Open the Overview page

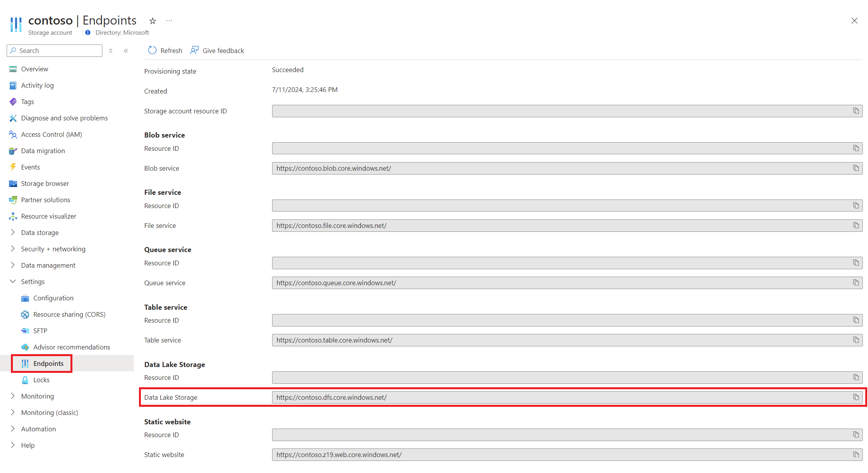click(35, 69)
